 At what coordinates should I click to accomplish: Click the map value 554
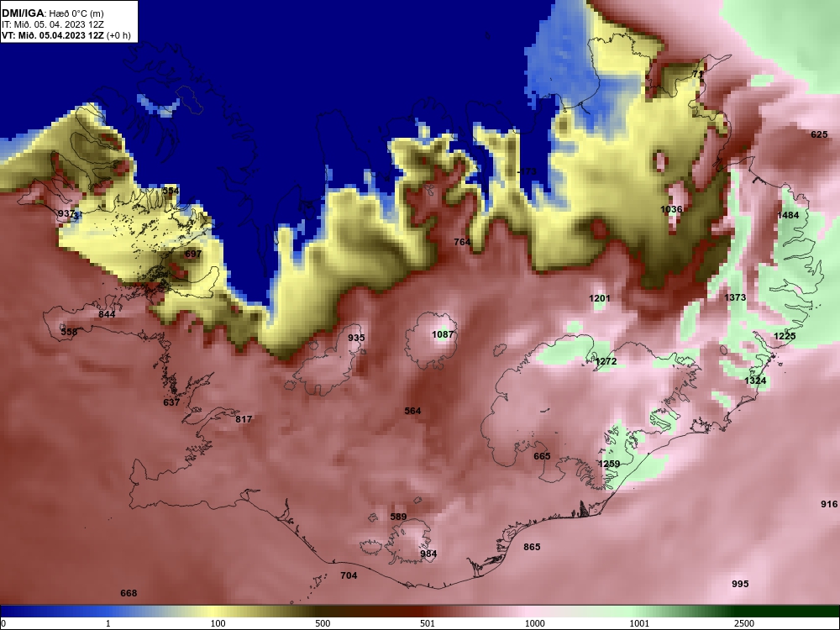171,191
